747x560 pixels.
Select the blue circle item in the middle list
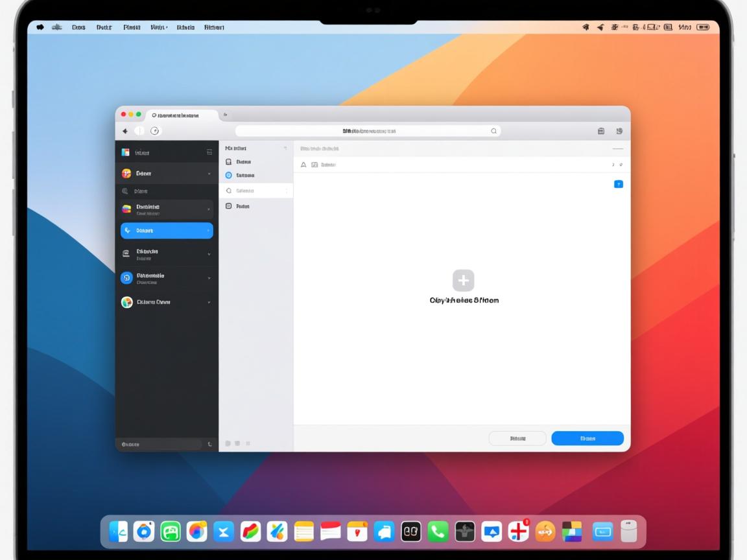pos(228,175)
